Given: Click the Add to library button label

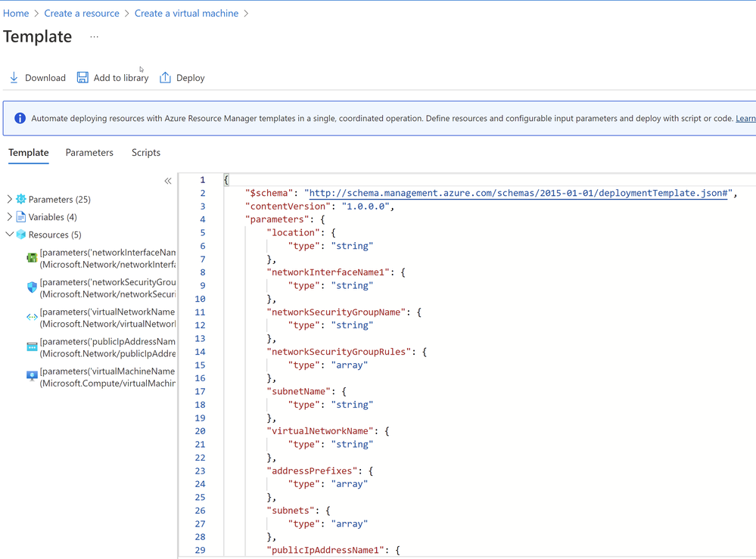Looking at the screenshot, I should (121, 78).
